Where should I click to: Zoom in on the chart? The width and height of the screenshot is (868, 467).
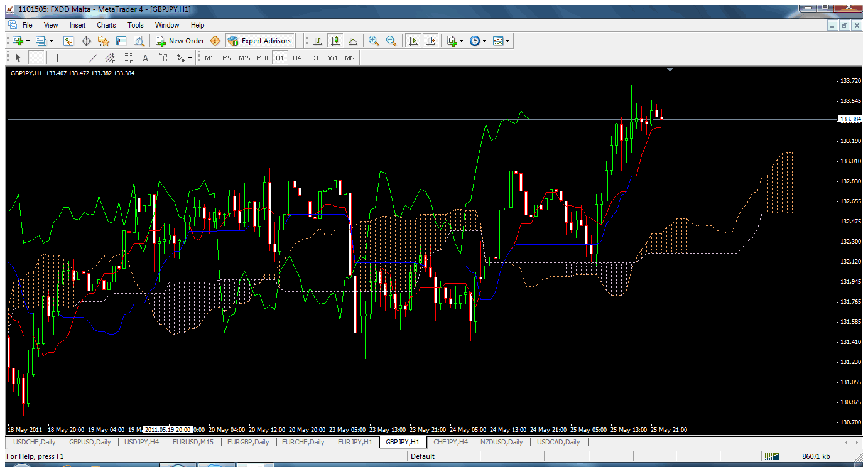pos(374,41)
